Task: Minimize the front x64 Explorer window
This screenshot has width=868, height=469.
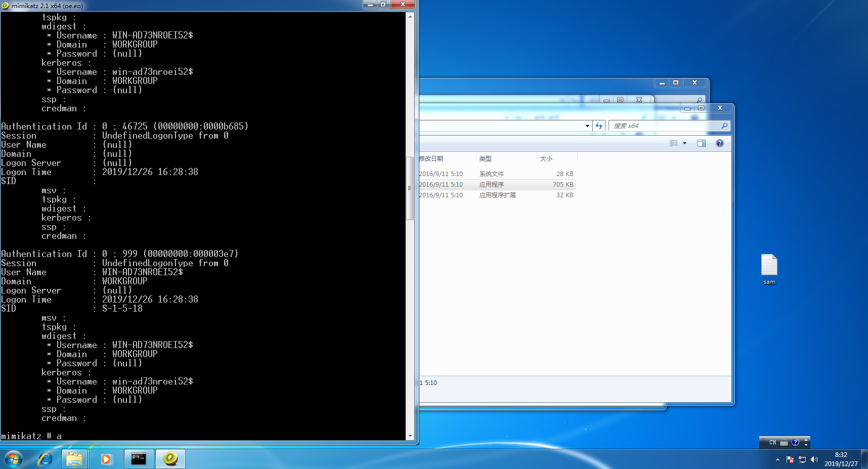Action: [x=687, y=108]
